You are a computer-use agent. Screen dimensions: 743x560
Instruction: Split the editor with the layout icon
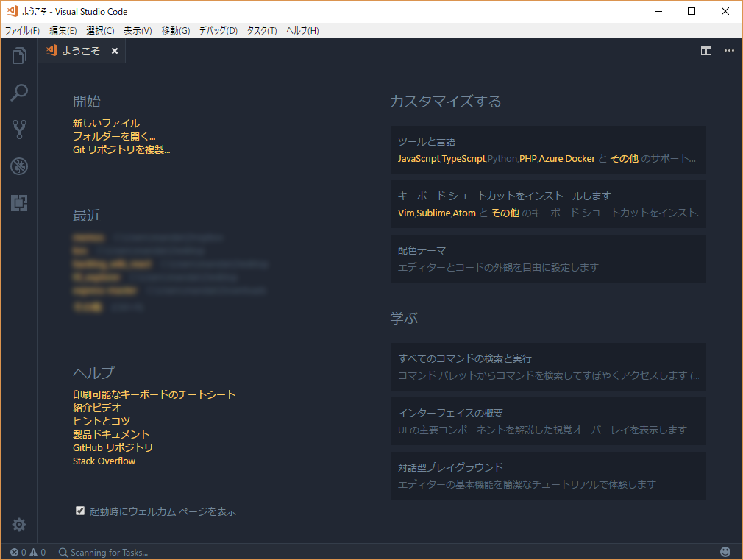(706, 51)
